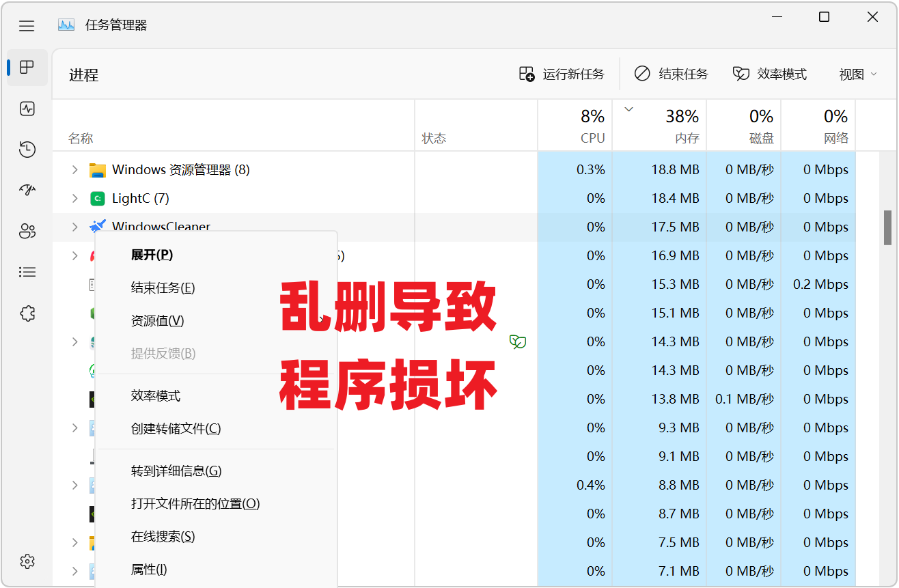Expand the process group with 16.9 MB memory
This screenshot has width=899, height=588.
pos(75,255)
